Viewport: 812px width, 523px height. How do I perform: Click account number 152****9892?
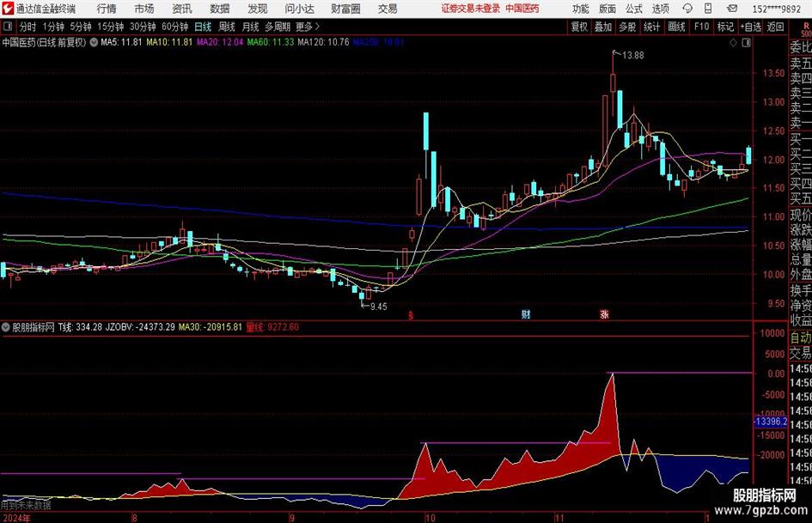pos(777,9)
